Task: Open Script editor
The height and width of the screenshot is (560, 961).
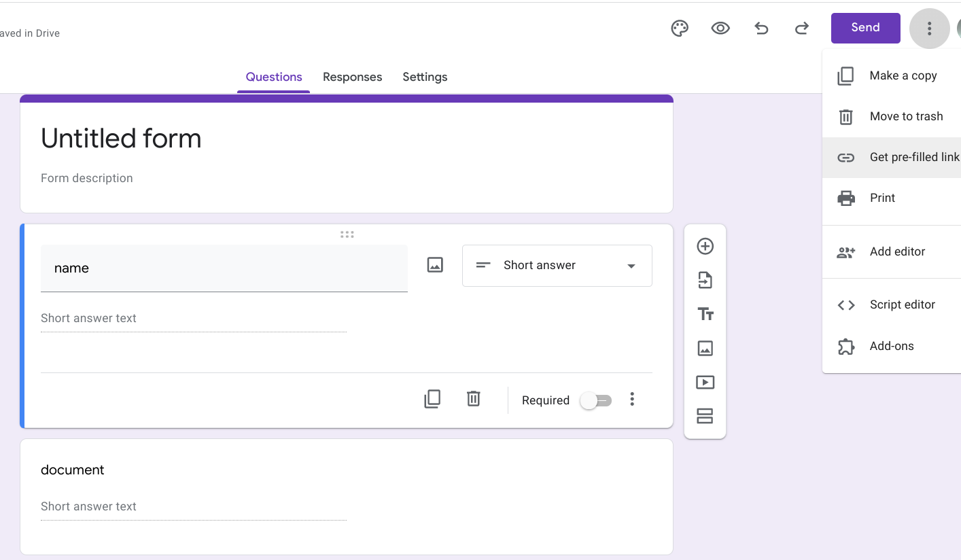Action: tap(892, 304)
